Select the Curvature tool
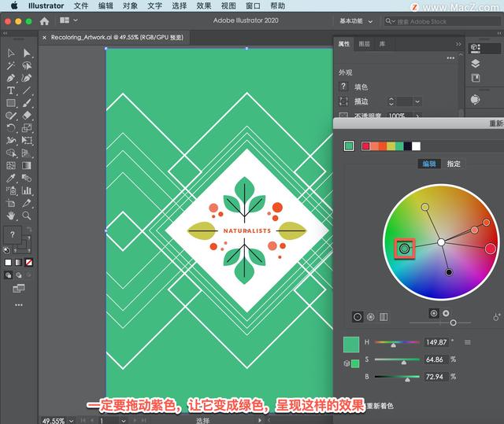Screen dimensions: 504x424 27,78
